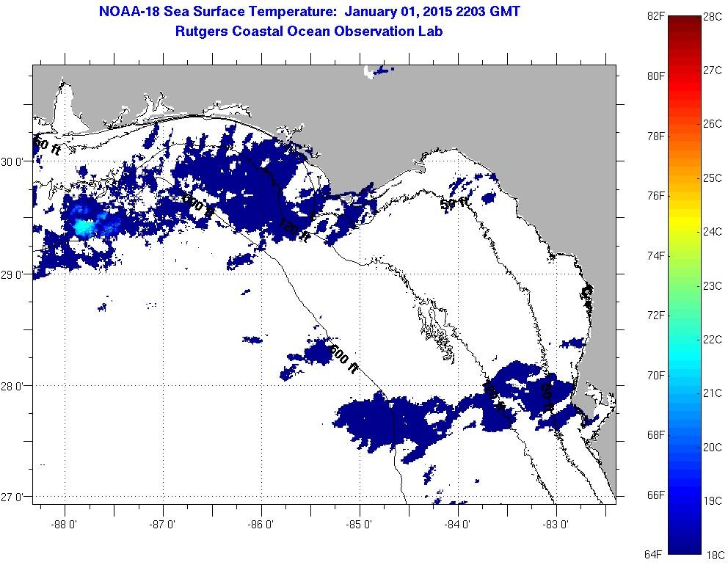Select the -88 0' longitude axis label

pyautogui.click(x=65, y=524)
